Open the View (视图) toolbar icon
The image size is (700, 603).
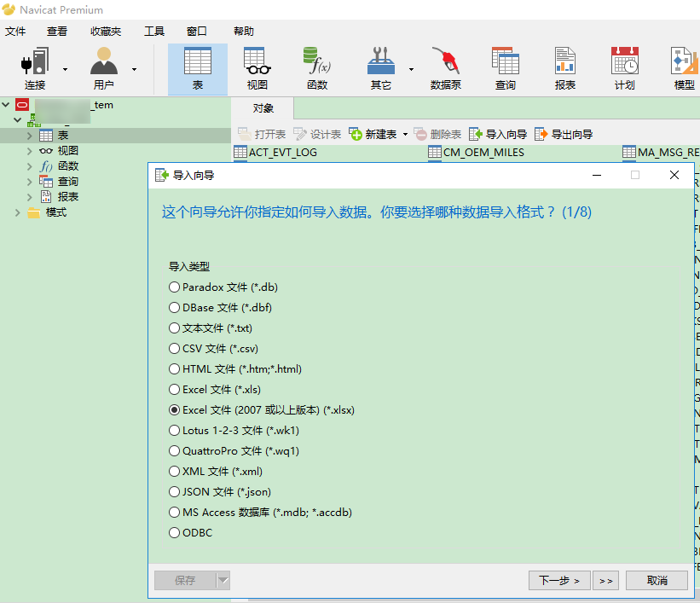(257, 69)
